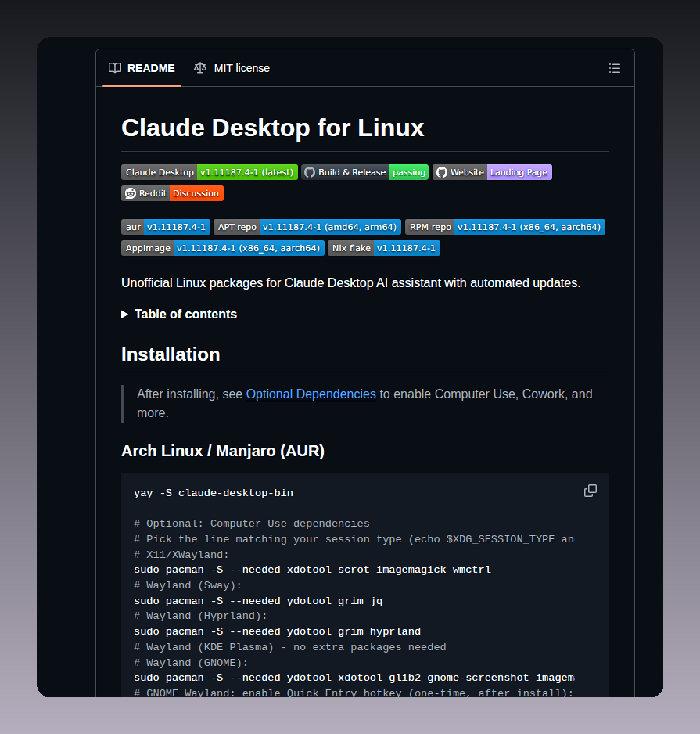Image resolution: width=700 pixels, height=734 pixels.
Task: Click the yay -S claude-desktop-bin line
Action: click(x=214, y=493)
